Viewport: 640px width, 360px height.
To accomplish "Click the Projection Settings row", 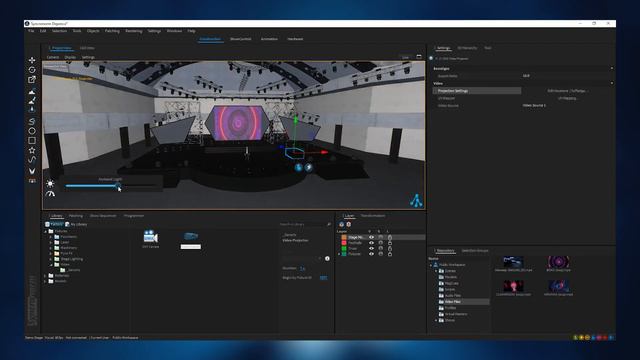I will click(477, 91).
